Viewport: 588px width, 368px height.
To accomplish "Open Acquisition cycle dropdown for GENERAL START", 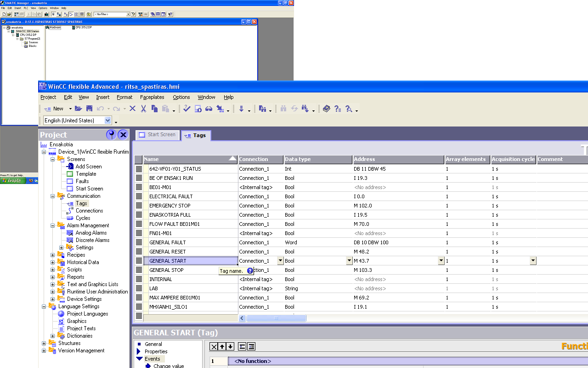I will [533, 261].
